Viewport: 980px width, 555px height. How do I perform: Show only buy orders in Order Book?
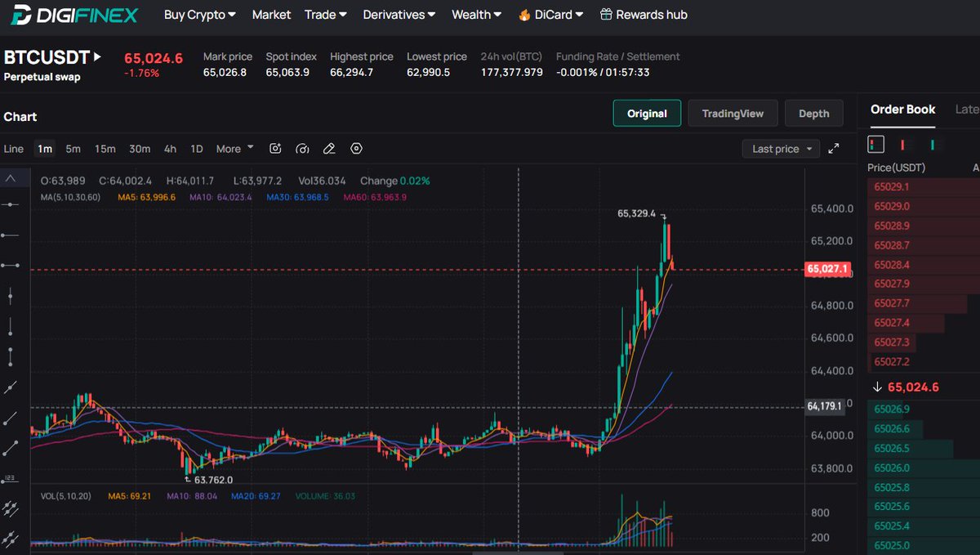tap(933, 144)
